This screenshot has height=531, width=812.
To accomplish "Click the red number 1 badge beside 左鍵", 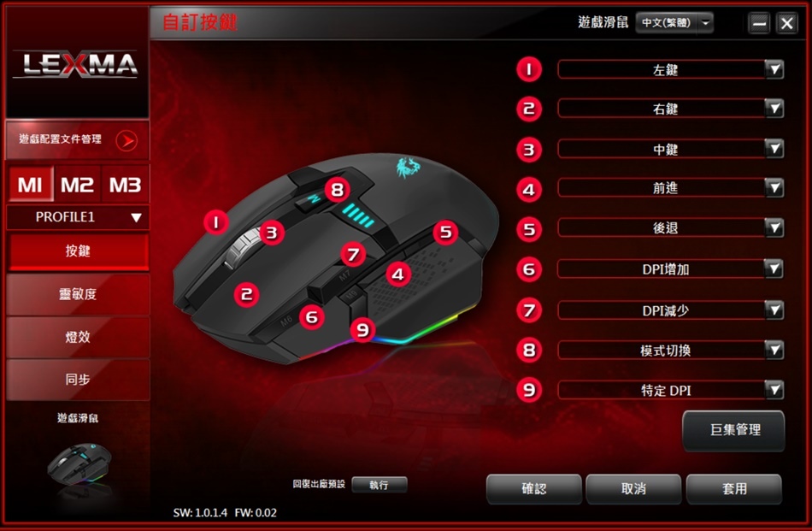I will 529,69.
